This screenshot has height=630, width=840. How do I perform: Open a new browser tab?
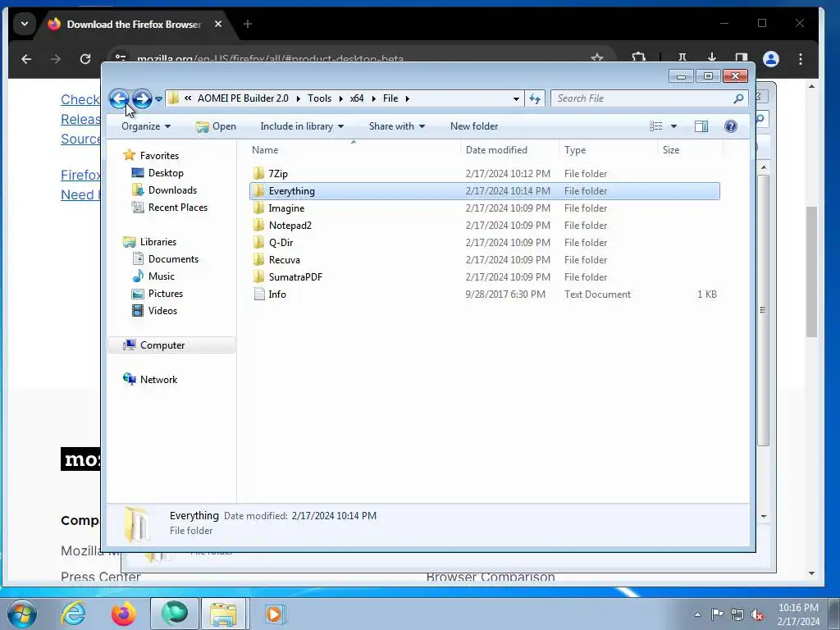(248, 24)
